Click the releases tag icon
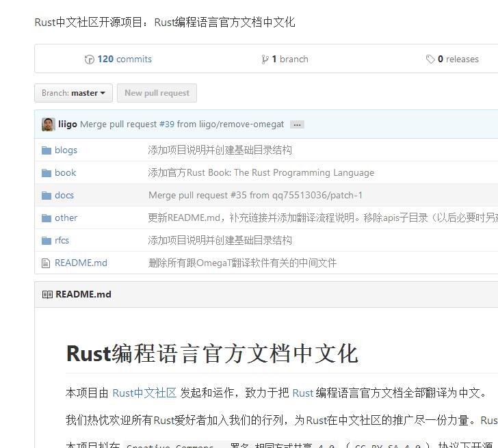This screenshot has height=448, width=498. pyautogui.click(x=430, y=60)
